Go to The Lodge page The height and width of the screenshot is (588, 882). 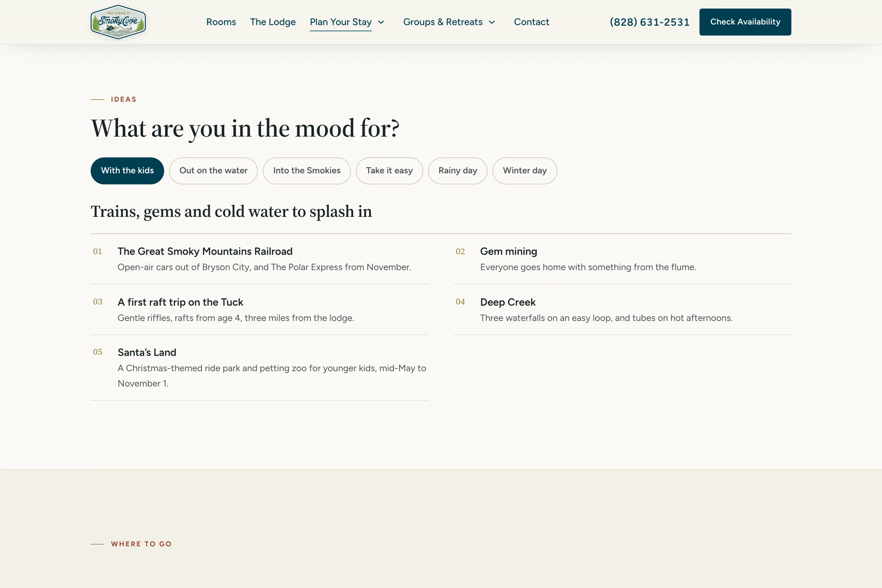tap(273, 22)
